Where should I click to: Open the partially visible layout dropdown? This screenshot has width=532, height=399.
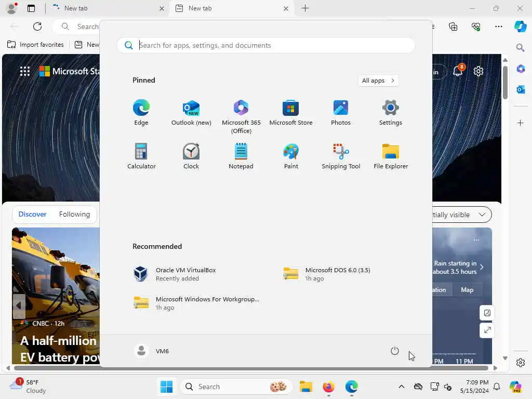click(462, 215)
